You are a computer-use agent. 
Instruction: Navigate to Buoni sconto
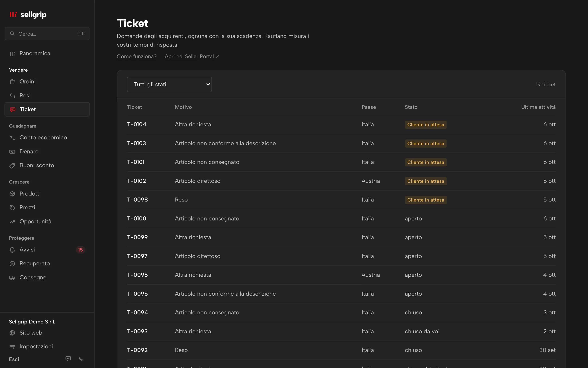47,165
